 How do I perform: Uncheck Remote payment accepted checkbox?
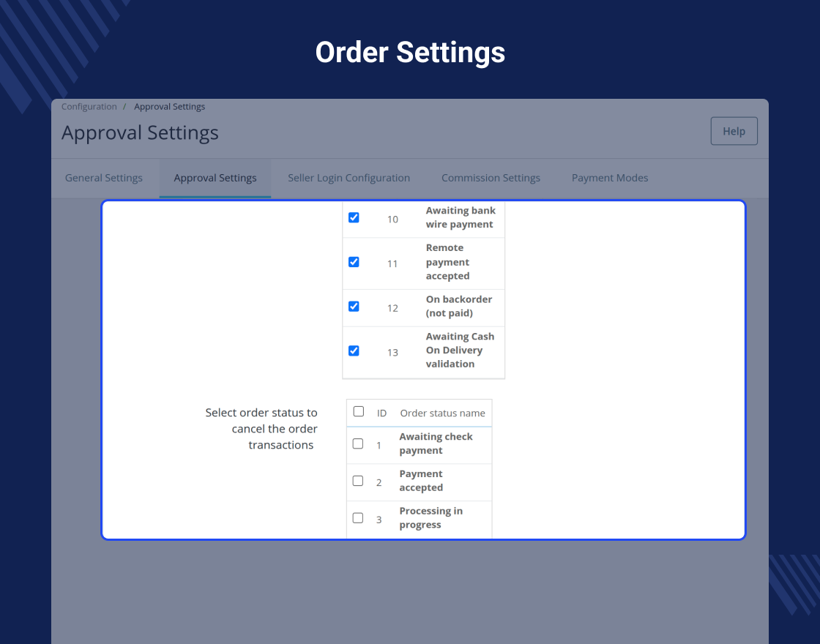[x=354, y=262]
